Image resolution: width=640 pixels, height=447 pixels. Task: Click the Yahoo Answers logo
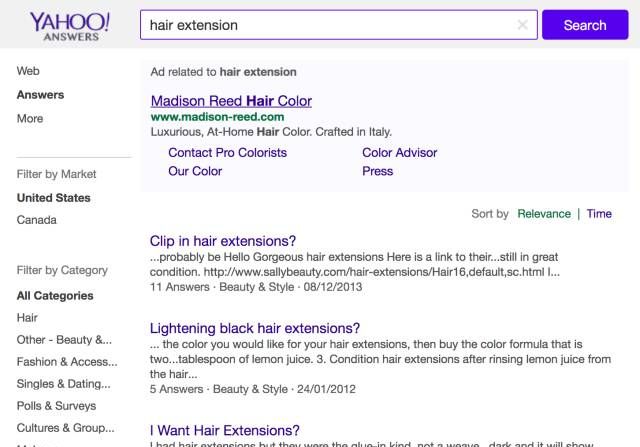point(69,25)
